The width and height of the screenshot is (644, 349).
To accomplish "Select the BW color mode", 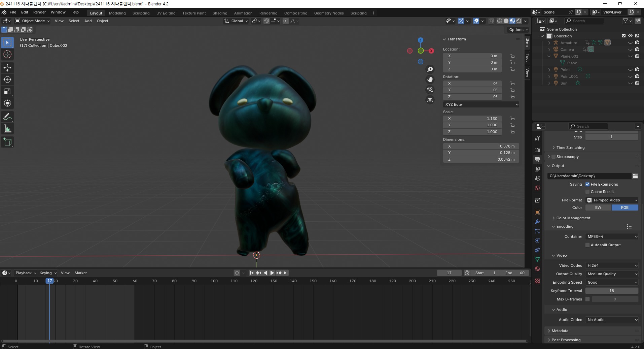I will coord(598,208).
